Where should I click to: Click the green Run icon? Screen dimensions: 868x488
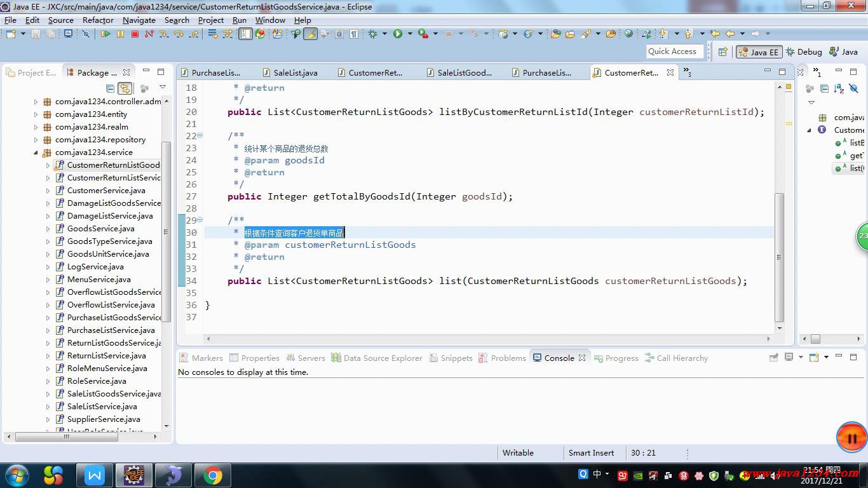pos(398,34)
